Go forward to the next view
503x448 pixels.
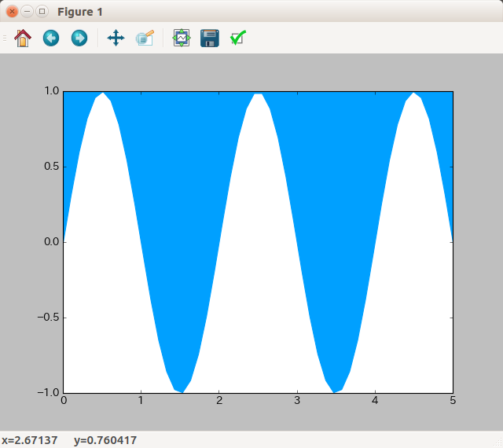79,38
